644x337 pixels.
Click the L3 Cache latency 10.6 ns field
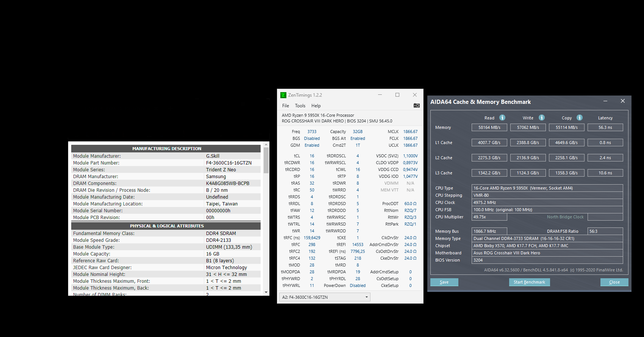click(605, 173)
